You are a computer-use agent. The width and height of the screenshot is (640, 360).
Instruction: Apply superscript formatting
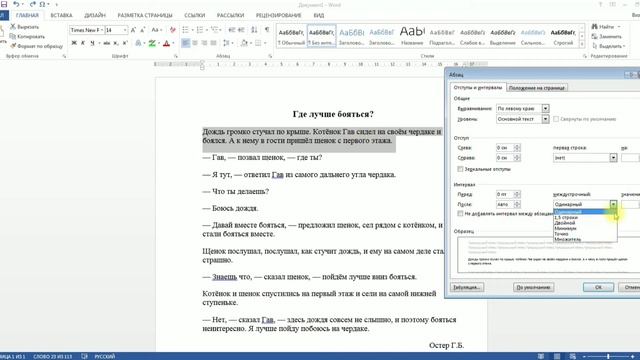click(125, 43)
